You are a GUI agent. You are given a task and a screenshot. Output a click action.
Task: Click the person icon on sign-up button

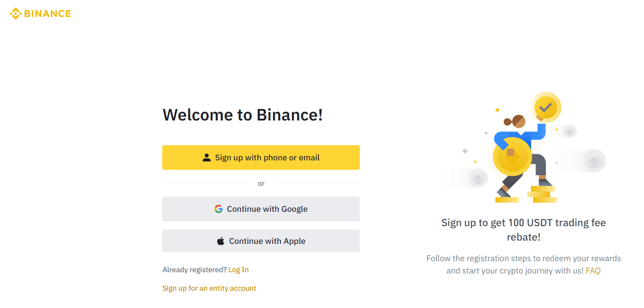point(207,157)
